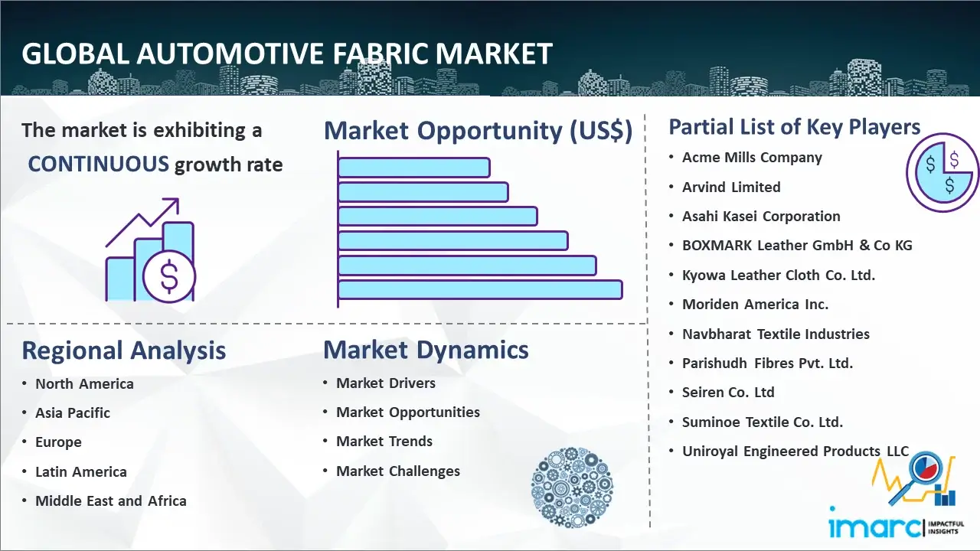Open the Regional Analysis heading
This screenshot has height=551, width=980.
click(123, 350)
